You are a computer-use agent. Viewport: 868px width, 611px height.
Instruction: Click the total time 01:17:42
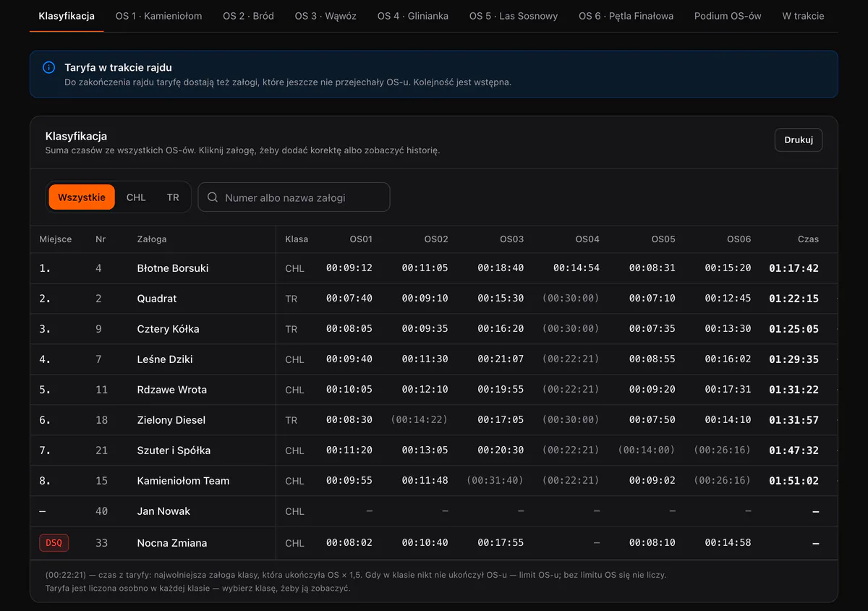tap(793, 268)
